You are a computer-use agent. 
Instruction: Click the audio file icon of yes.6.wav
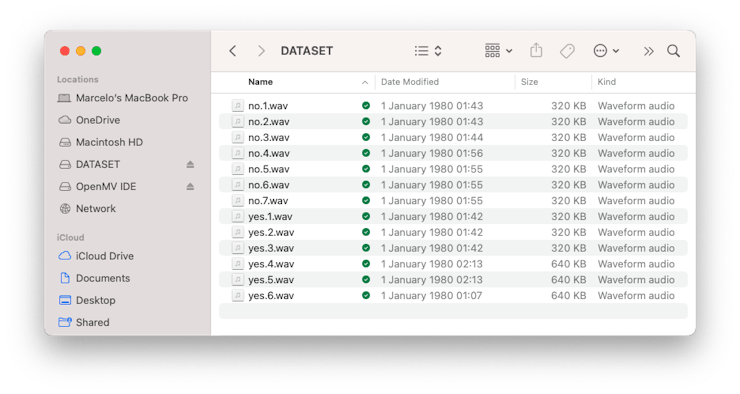237,295
